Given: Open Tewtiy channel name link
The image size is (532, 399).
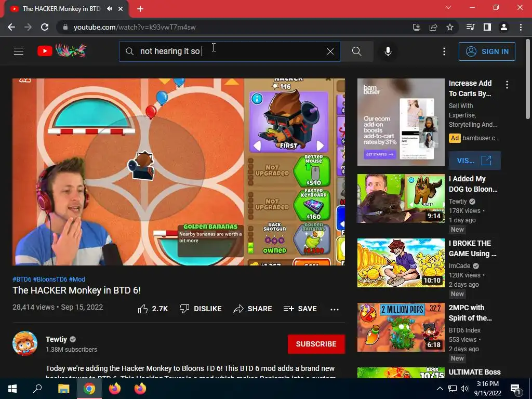Looking at the screenshot, I should pyautogui.click(x=56, y=339).
